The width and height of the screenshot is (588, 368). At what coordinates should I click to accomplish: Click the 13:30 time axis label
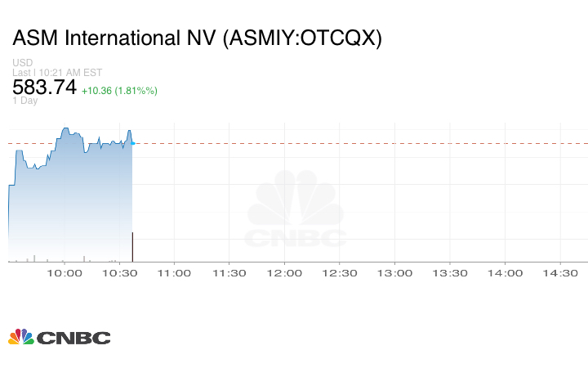[x=450, y=274]
